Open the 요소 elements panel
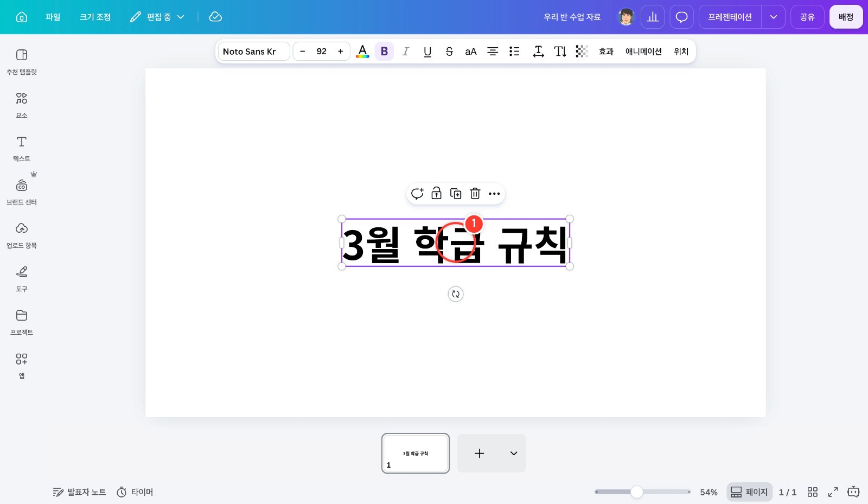The width and height of the screenshot is (868, 504). tap(22, 105)
